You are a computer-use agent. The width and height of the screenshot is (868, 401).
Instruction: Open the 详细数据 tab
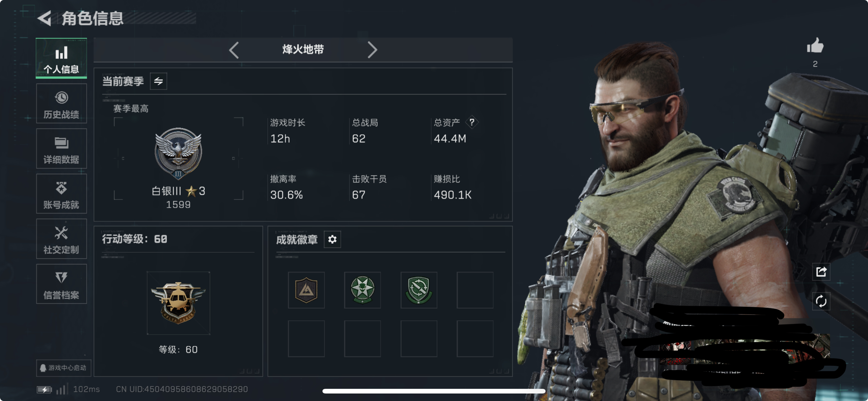(61, 148)
